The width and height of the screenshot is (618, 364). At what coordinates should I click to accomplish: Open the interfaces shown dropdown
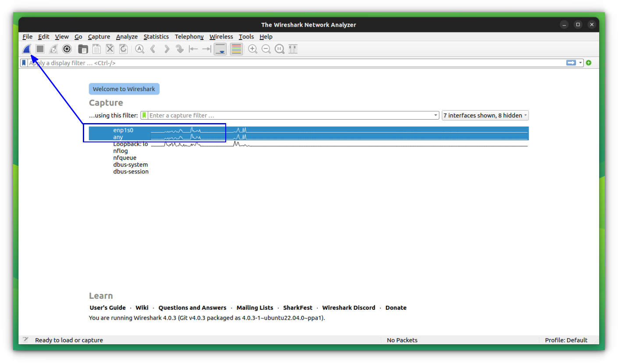(x=485, y=116)
